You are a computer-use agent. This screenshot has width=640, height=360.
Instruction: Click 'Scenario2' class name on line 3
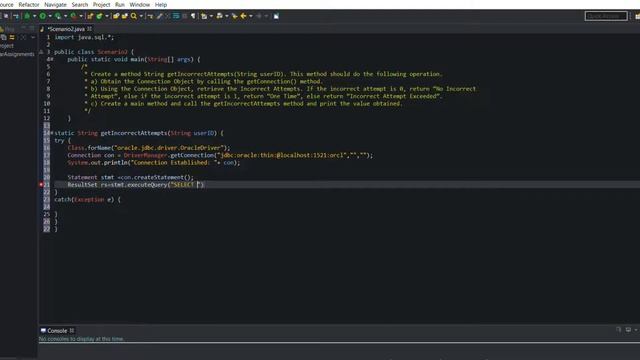(x=112, y=52)
